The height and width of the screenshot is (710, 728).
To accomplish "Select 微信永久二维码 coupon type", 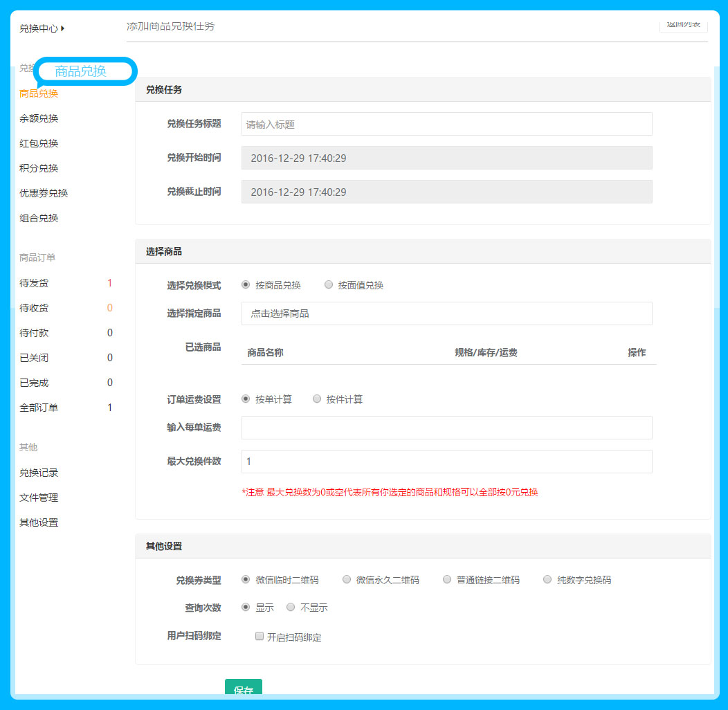I will [347, 579].
